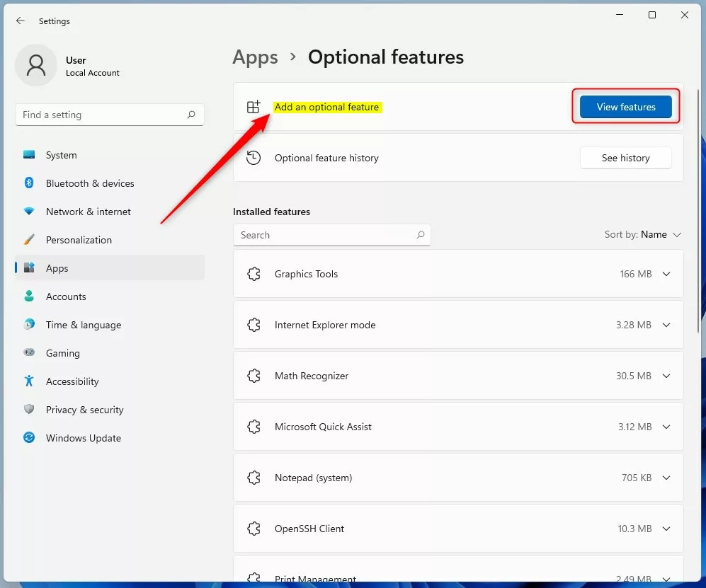Click the Notepad (system) feature icon
Viewport: 706px width, 588px height.
pyautogui.click(x=254, y=478)
